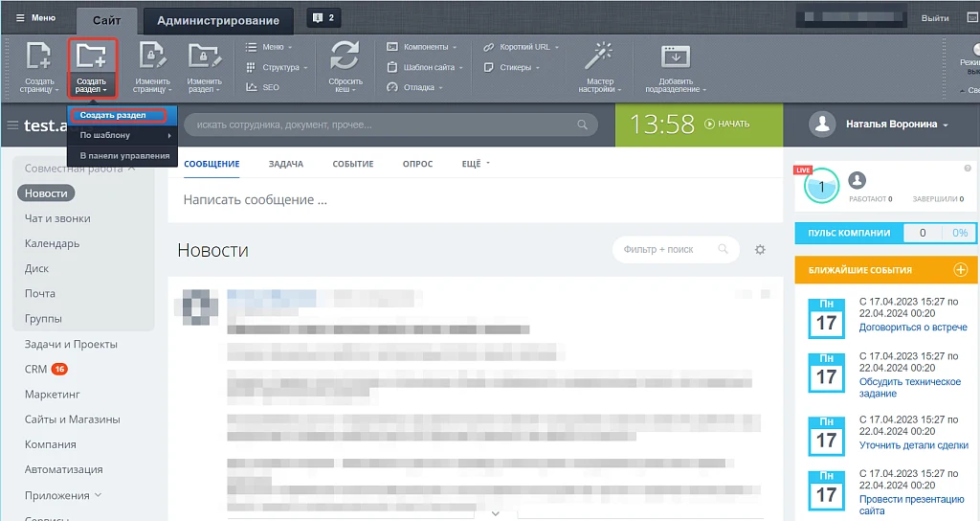Screen dimensions: 980x521
Task: Click the ПУЛЬС КОМПАНИИ bar
Action: 885,233
